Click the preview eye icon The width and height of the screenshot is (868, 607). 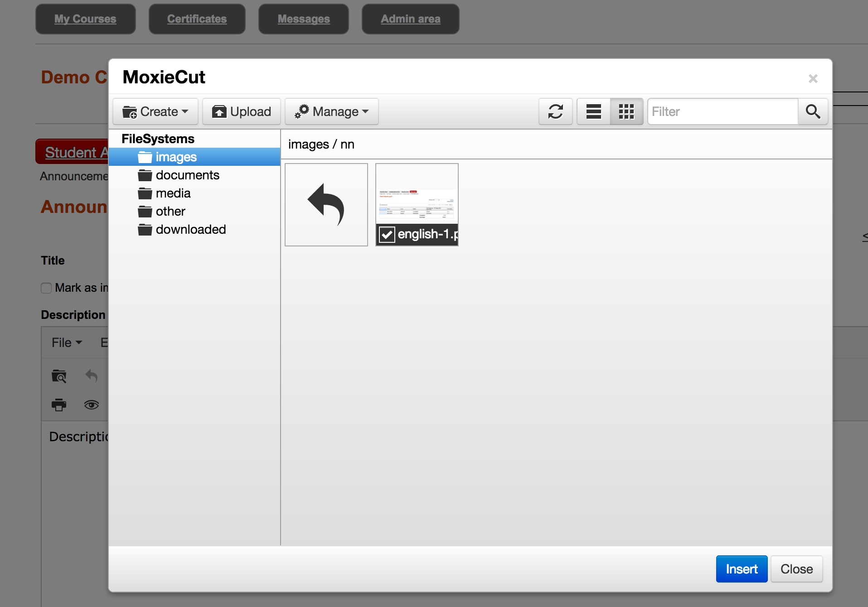pyautogui.click(x=92, y=405)
